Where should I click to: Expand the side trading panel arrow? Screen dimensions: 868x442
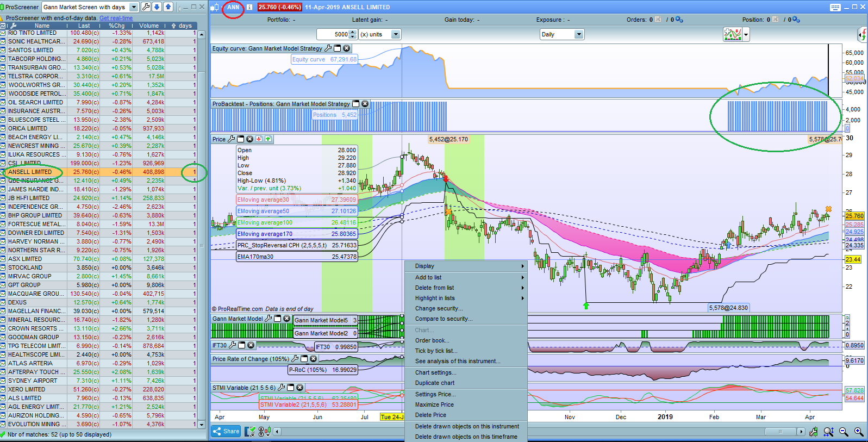point(863,35)
